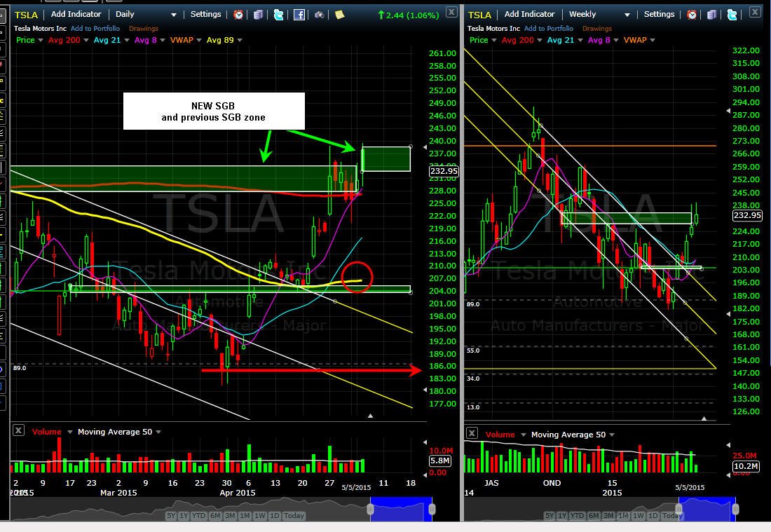Open Moving Average 50 dropdown in daily volume
Viewport: 771px width, 532px height.
click(158, 432)
